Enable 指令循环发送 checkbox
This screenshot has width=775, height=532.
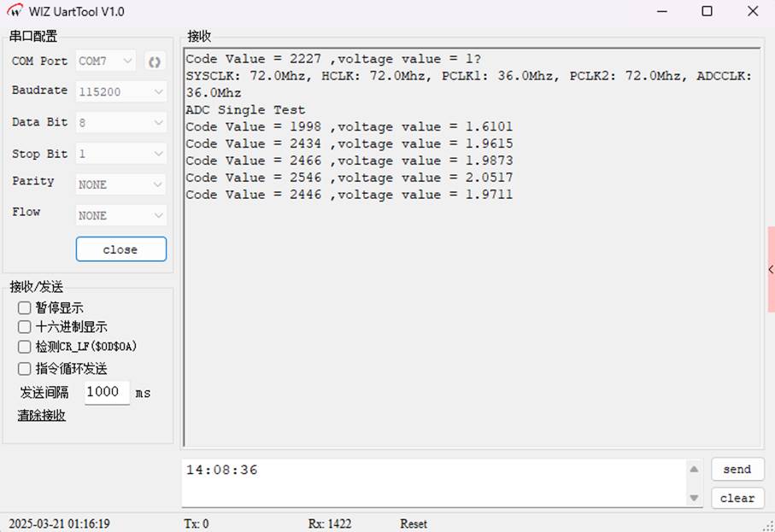click(24, 369)
